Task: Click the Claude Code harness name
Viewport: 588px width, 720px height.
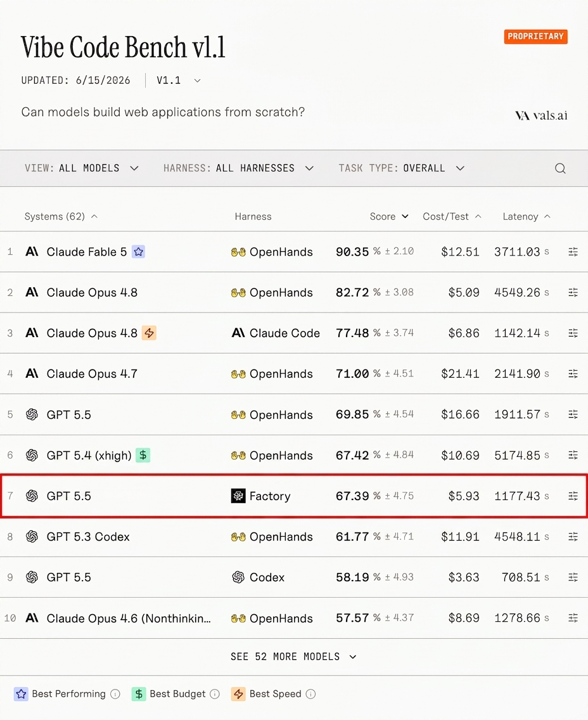Action: coord(284,333)
